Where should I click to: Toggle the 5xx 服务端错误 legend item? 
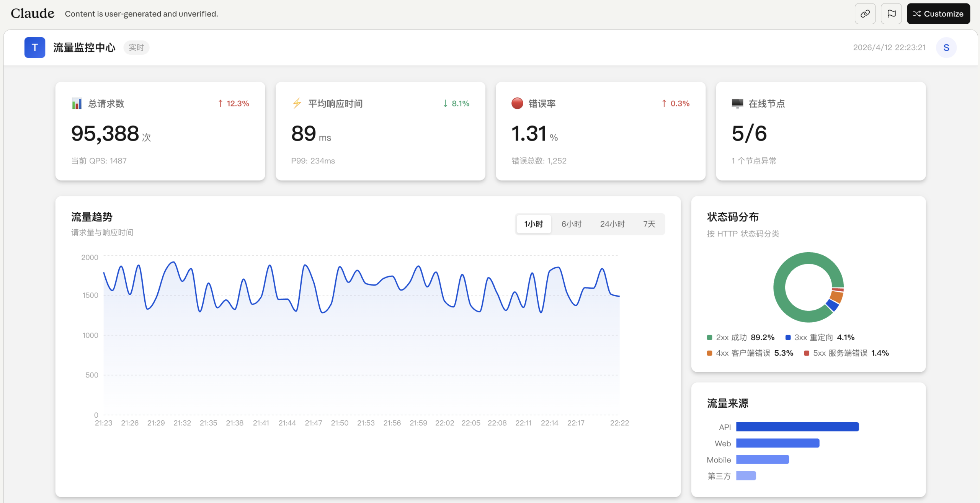click(x=846, y=353)
